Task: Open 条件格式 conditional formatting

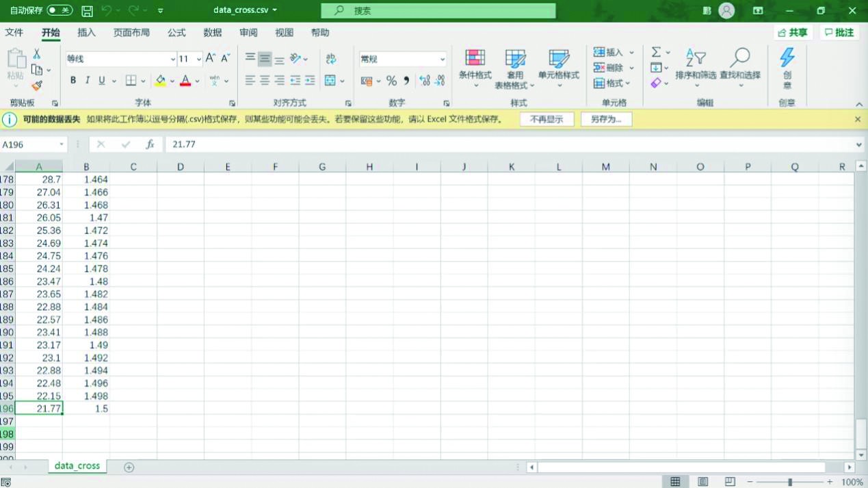Action: tap(475, 68)
